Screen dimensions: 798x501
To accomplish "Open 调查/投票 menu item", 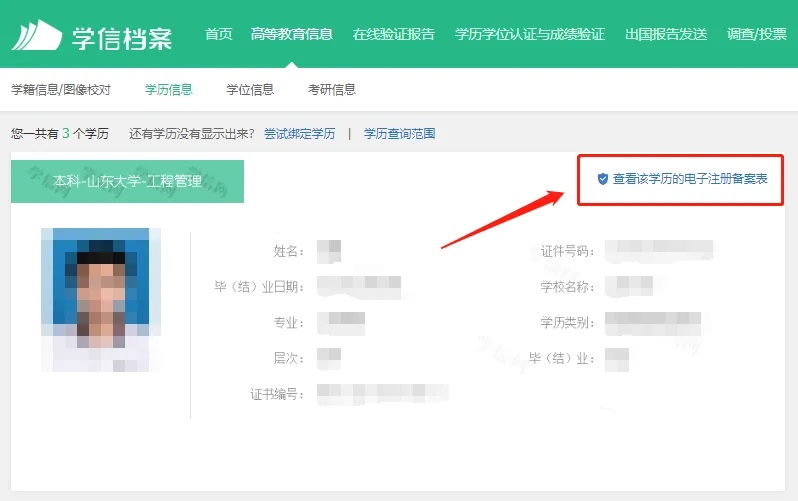I will tap(757, 34).
